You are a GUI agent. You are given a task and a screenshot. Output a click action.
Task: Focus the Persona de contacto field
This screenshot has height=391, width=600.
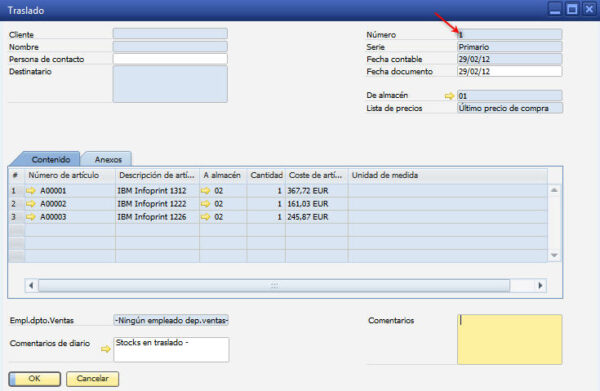click(x=170, y=59)
